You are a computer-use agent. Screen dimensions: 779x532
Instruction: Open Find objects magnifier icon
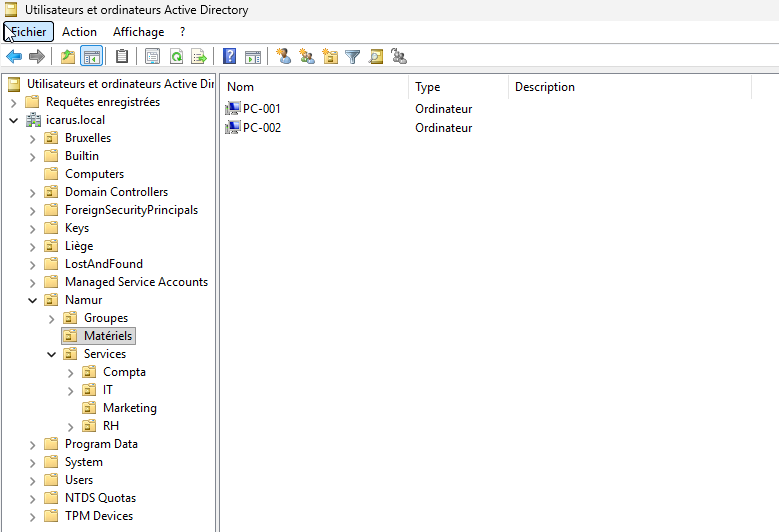tap(376, 57)
